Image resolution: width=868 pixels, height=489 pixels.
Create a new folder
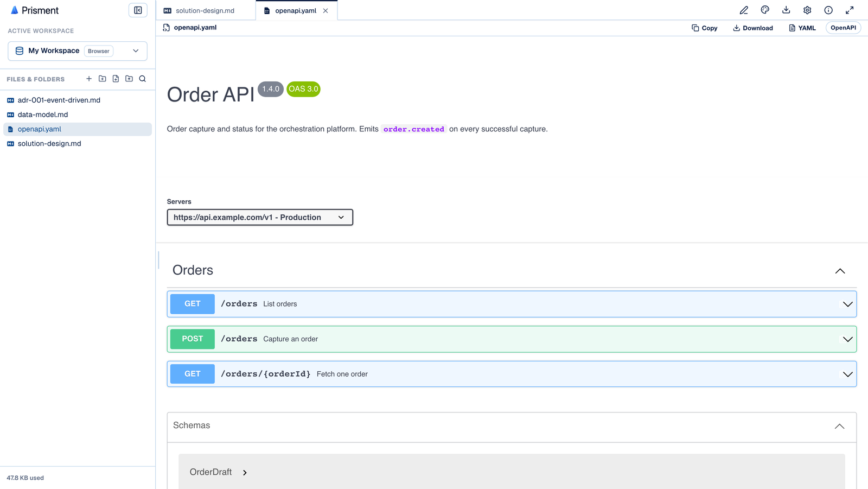click(x=103, y=79)
